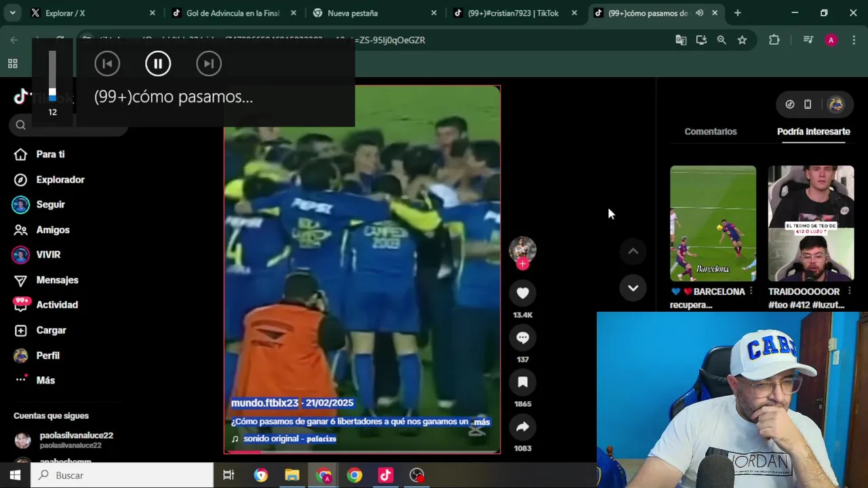The width and height of the screenshot is (868, 488).
Task: Open more options on the TRAIDOOOOOOR video
Action: (849, 291)
